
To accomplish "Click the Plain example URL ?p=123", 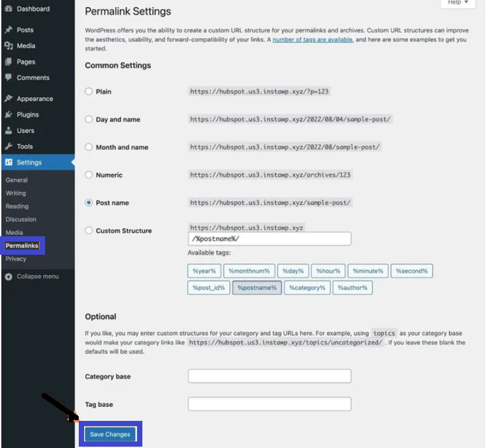I will [260, 91].
